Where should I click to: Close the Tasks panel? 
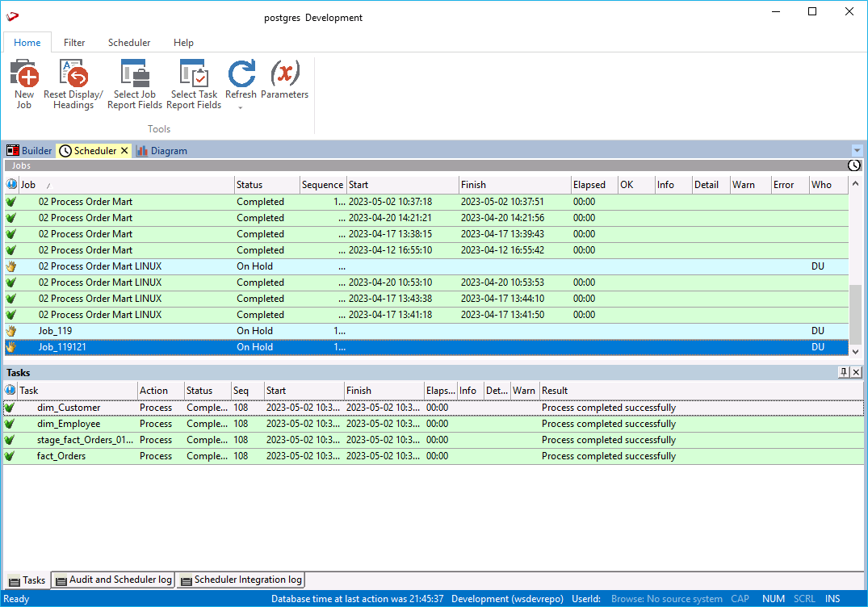(857, 372)
